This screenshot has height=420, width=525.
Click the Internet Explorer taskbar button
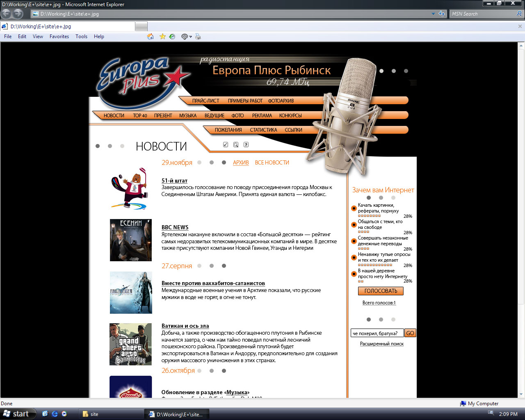pyautogui.click(x=177, y=414)
